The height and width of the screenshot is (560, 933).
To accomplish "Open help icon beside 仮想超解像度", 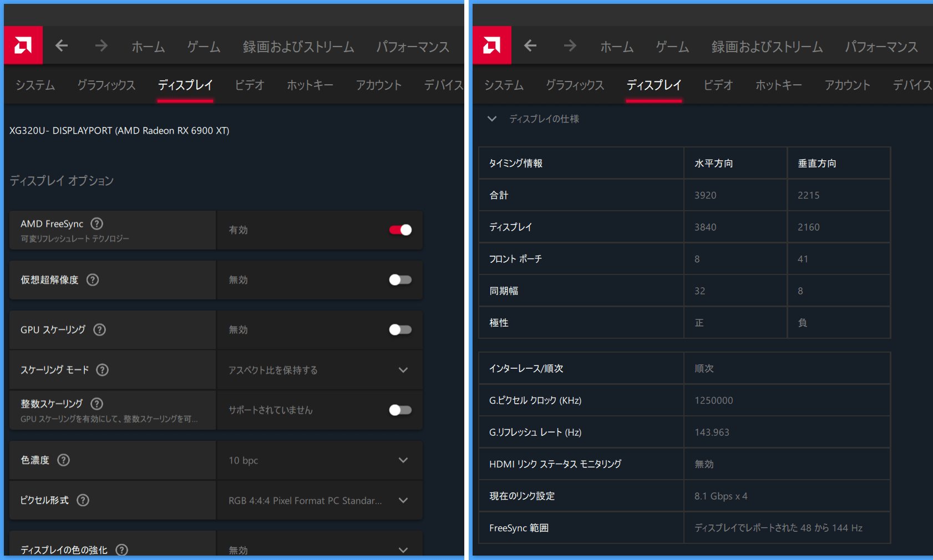I will [x=93, y=279].
